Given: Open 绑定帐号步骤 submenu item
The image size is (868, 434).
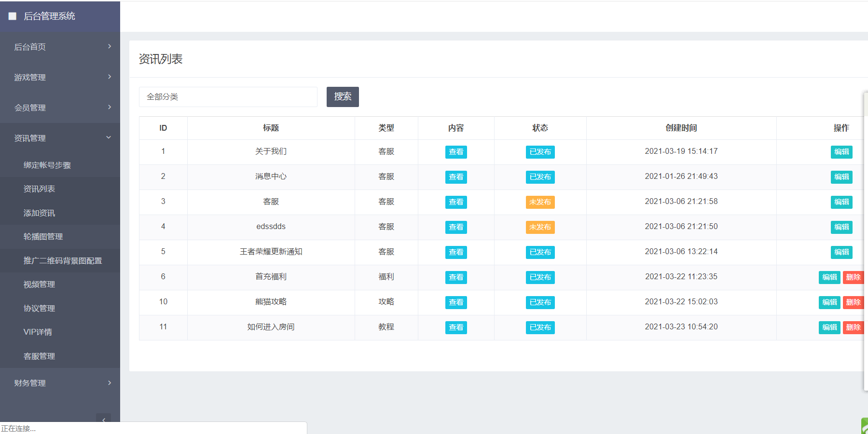Looking at the screenshot, I should (x=47, y=165).
